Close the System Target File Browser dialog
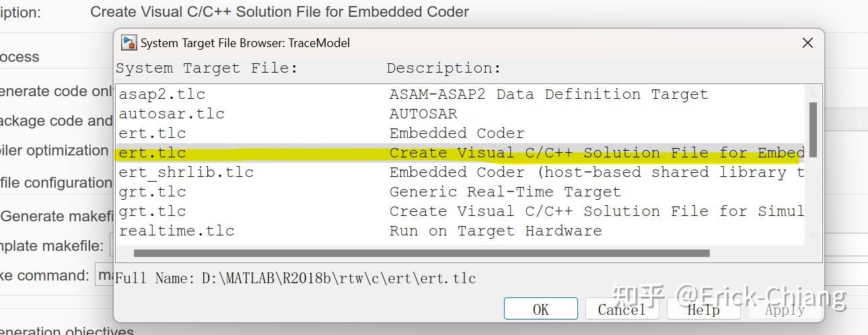 pyautogui.click(x=807, y=43)
